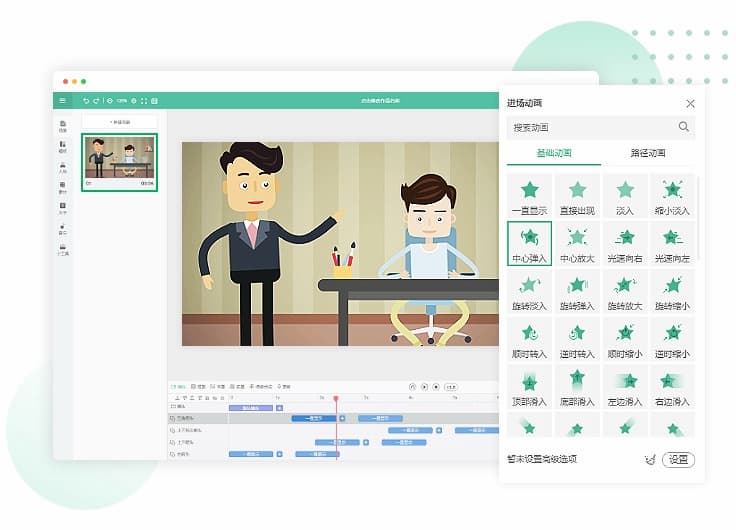Click the red playhead marker on the timeline
Screen dimensions: 736x530
tap(336, 399)
